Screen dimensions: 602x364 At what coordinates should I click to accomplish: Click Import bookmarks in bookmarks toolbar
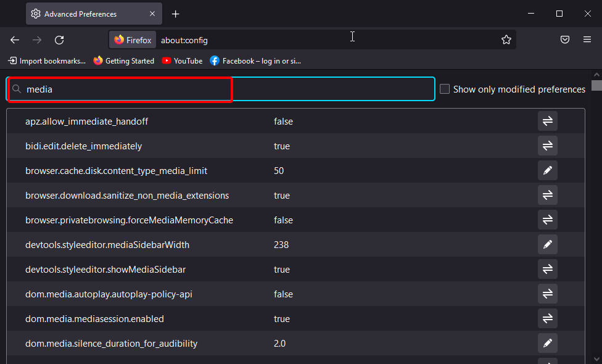[x=47, y=61]
